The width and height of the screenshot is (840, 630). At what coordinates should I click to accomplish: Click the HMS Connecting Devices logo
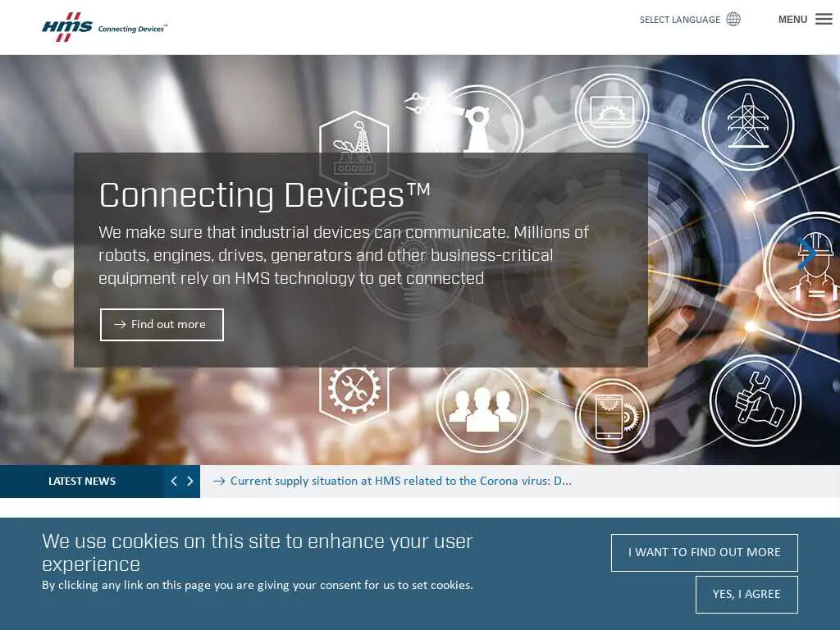tap(104, 27)
